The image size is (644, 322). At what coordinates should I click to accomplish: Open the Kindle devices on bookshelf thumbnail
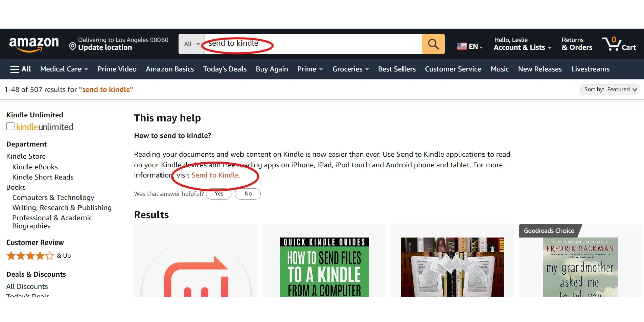pyautogui.click(x=452, y=267)
